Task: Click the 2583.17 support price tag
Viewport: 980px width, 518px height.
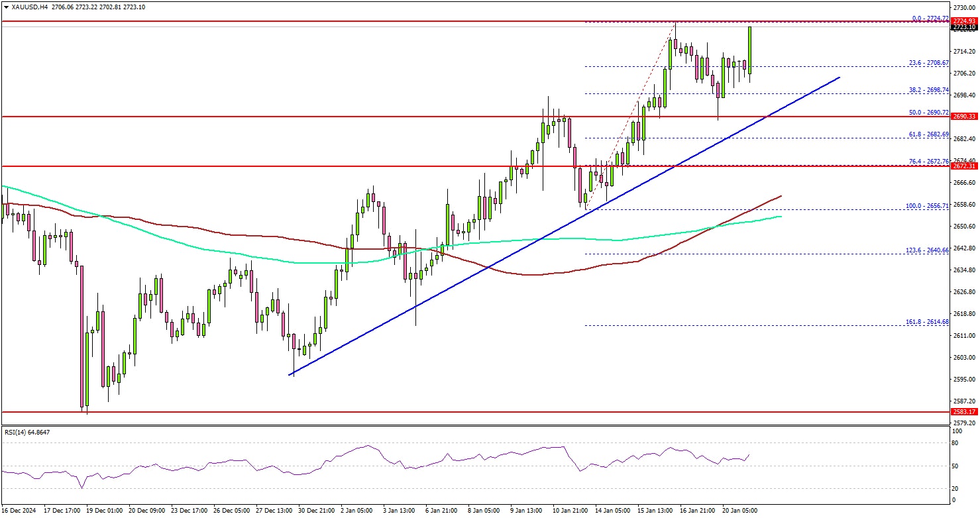Action: (x=964, y=412)
